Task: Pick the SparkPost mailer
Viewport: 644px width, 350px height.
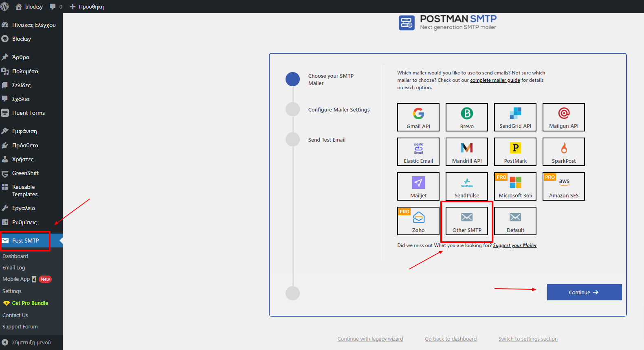Action: click(564, 152)
